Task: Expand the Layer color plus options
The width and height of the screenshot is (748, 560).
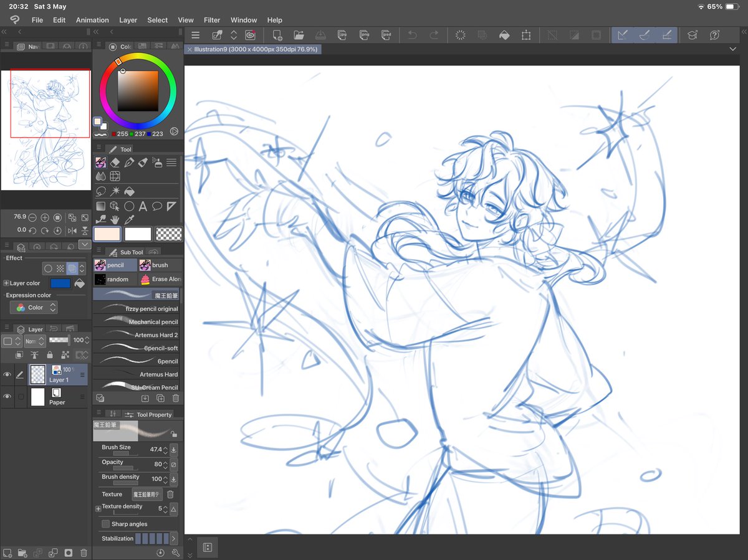Action: click(6, 283)
